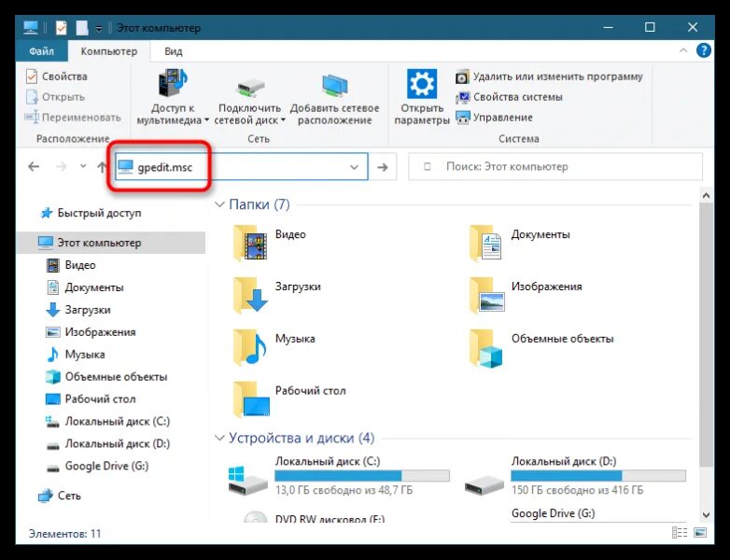Switch to details view icon in status bar

pos(680,533)
